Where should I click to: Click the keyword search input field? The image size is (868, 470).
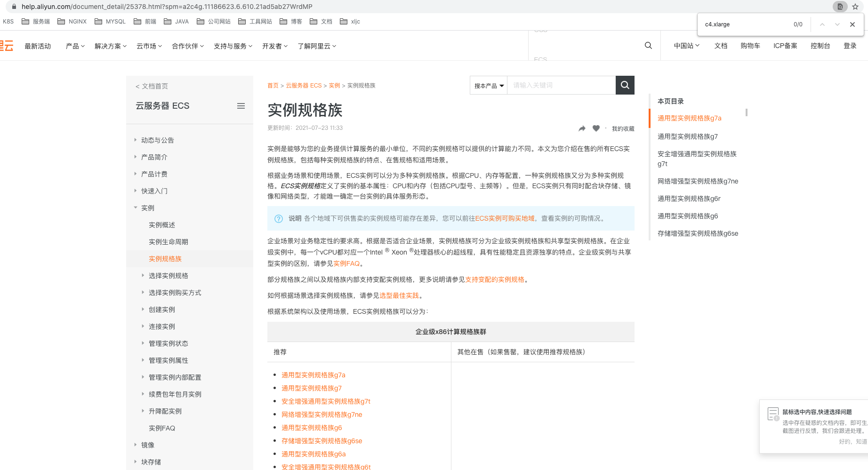pos(561,85)
